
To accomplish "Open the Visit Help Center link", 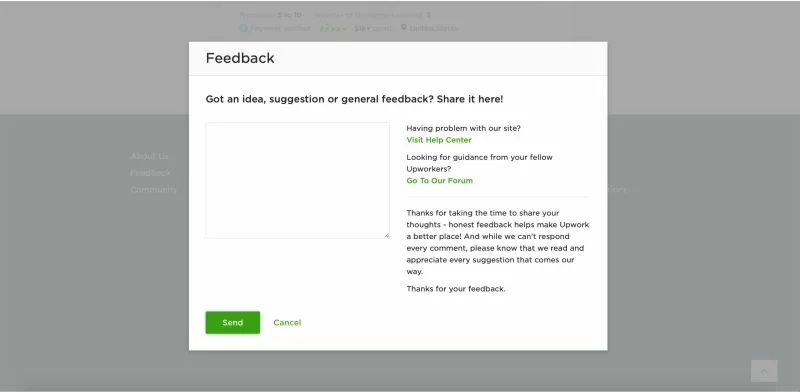I will click(x=439, y=140).
